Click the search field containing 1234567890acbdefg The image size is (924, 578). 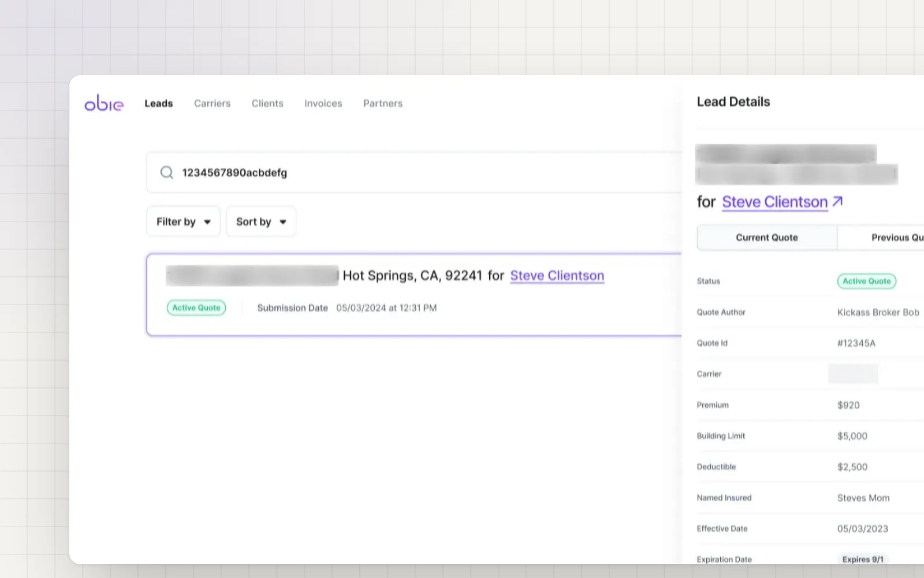(x=414, y=172)
